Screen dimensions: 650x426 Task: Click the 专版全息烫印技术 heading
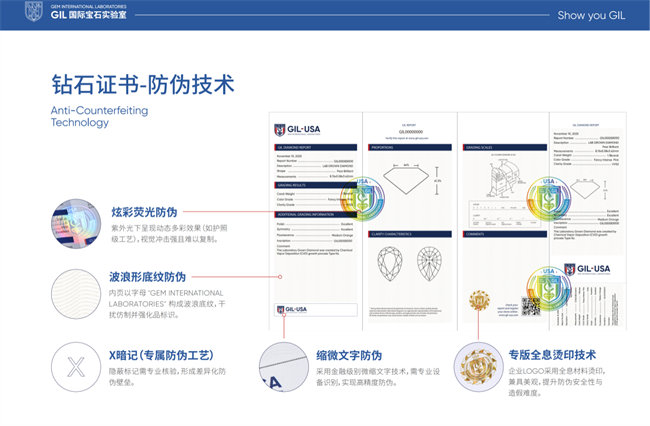(552, 355)
